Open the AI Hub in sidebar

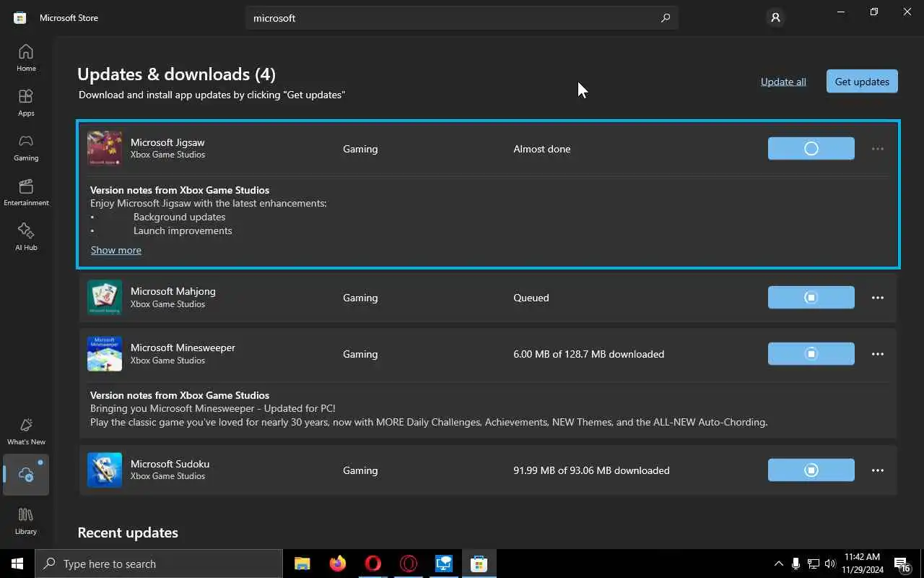26,237
